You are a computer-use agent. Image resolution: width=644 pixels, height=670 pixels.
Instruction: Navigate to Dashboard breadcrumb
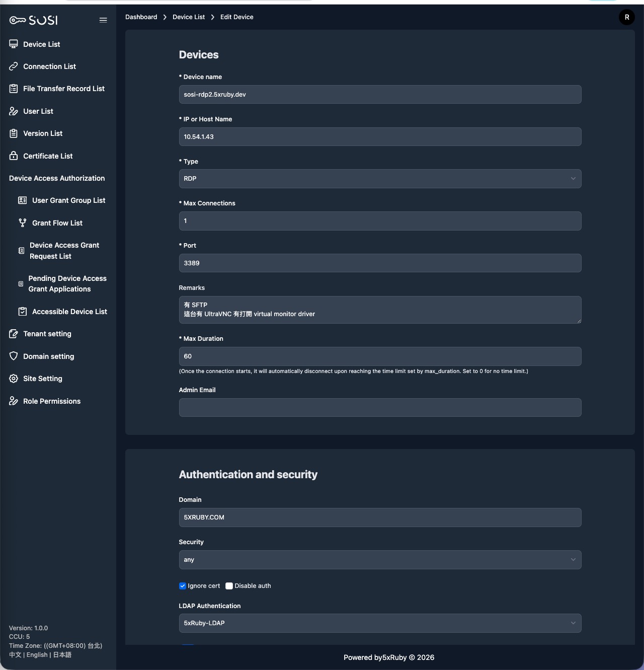click(x=141, y=17)
